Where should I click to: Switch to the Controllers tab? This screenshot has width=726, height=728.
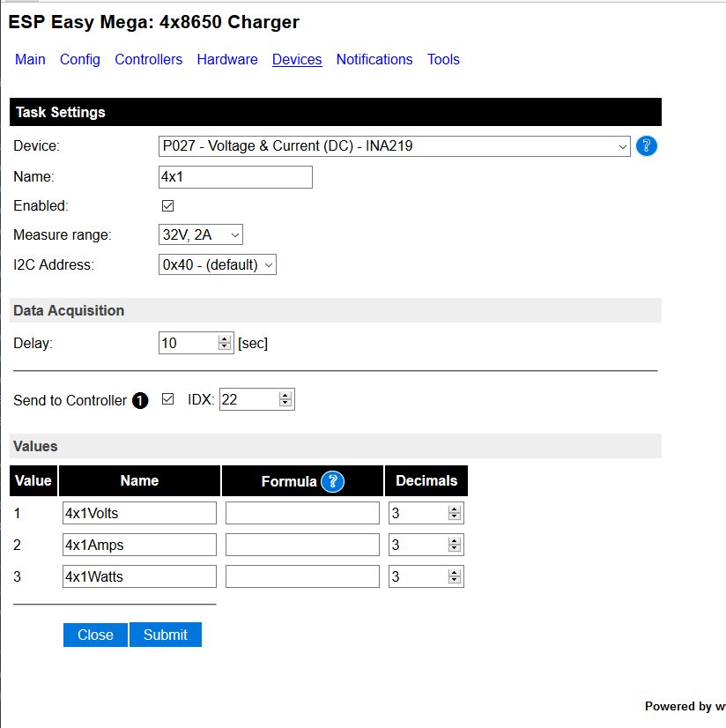[149, 59]
